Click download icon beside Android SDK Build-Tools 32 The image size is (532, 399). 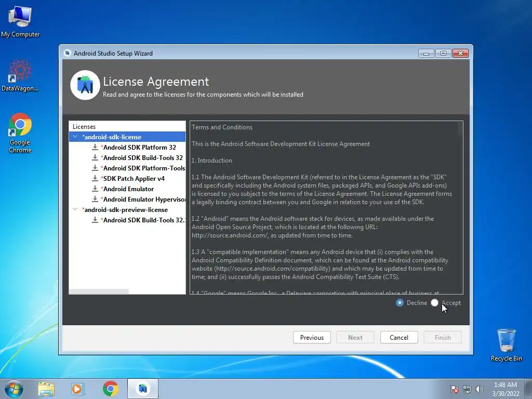point(95,158)
